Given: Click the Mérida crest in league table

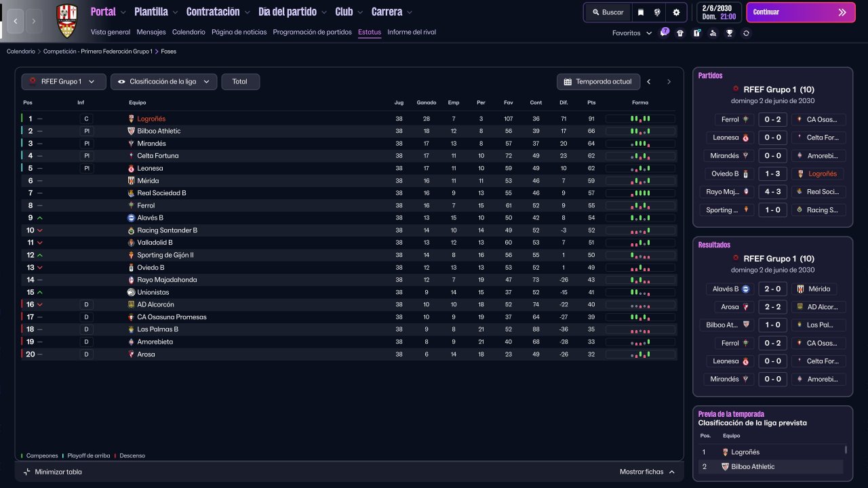Looking at the screenshot, I should [x=132, y=181].
